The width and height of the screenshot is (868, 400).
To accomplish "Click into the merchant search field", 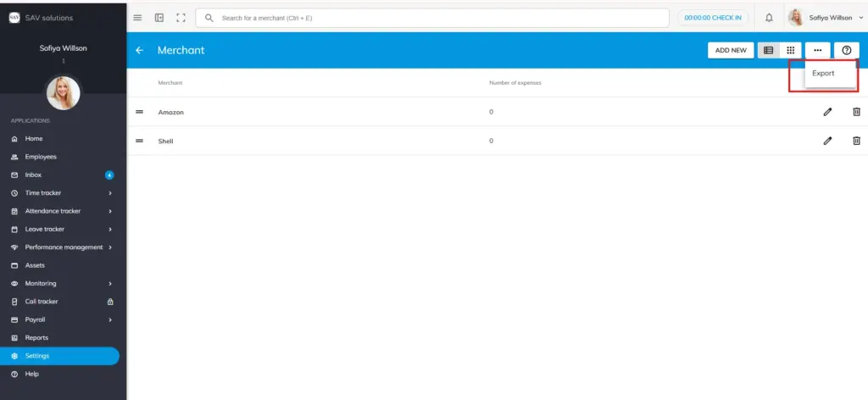I will click(431, 18).
